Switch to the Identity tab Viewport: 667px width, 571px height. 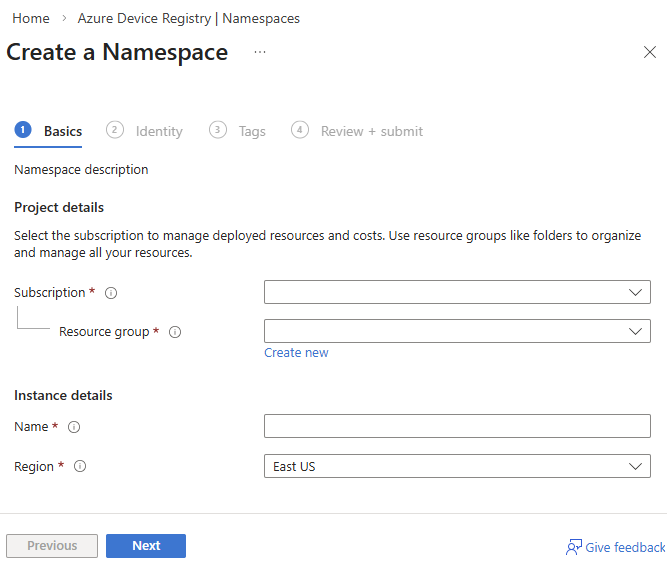coord(159,131)
